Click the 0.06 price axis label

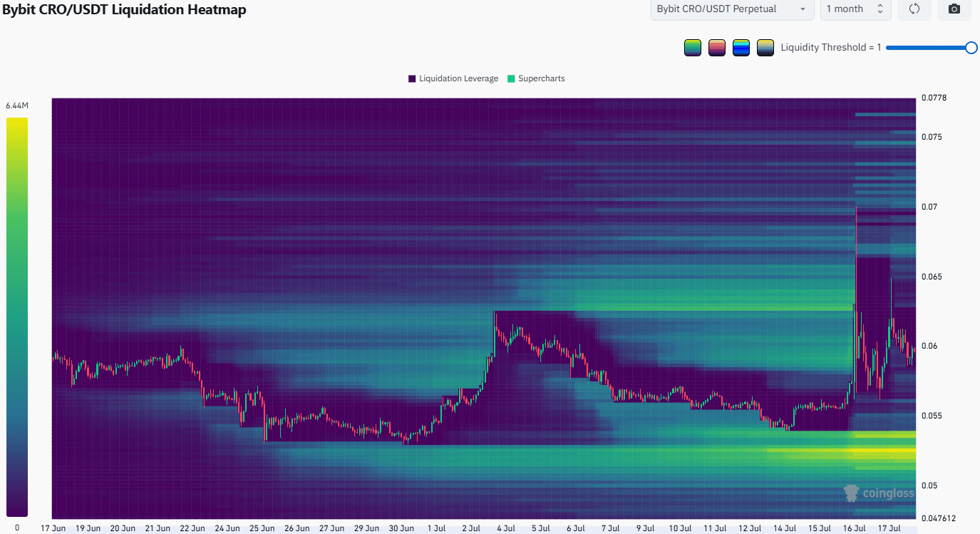pyautogui.click(x=928, y=346)
